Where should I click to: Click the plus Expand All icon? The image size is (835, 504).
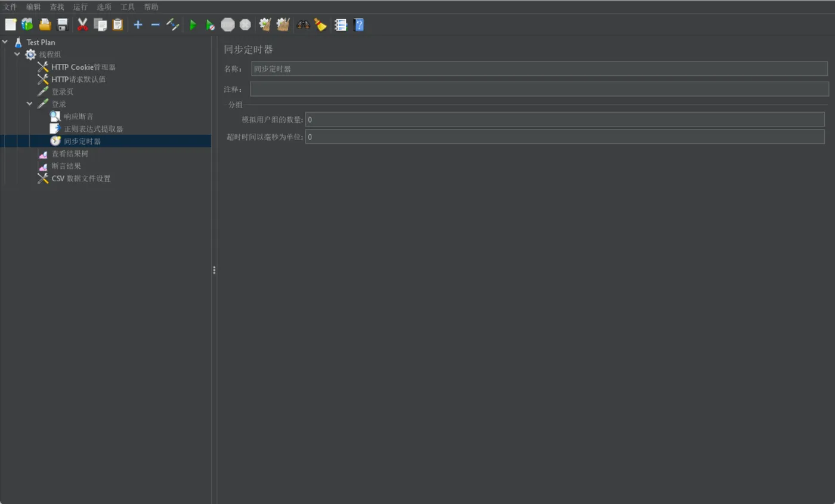tap(138, 24)
